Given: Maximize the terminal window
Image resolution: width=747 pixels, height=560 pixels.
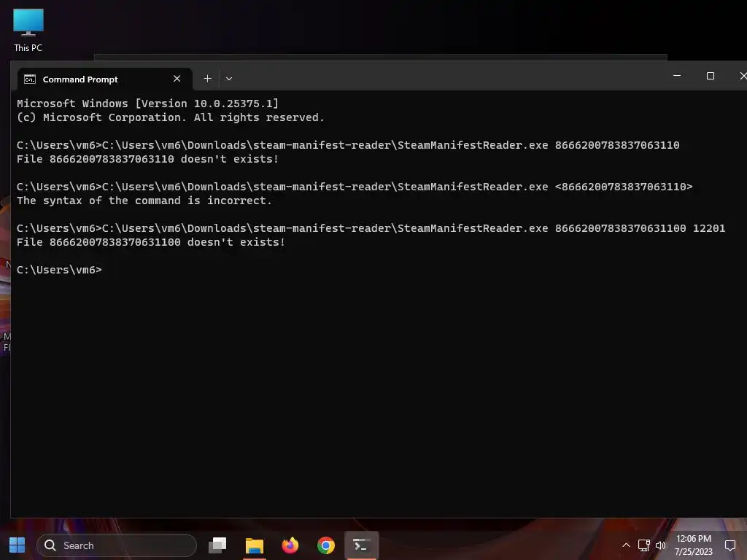Looking at the screenshot, I should click(711, 76).
